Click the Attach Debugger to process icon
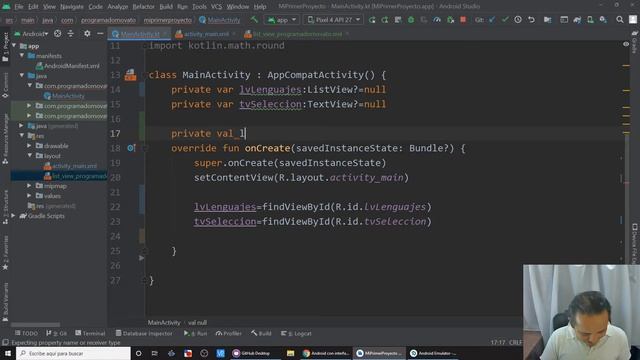640x360 pixels. tap(450, 20)
